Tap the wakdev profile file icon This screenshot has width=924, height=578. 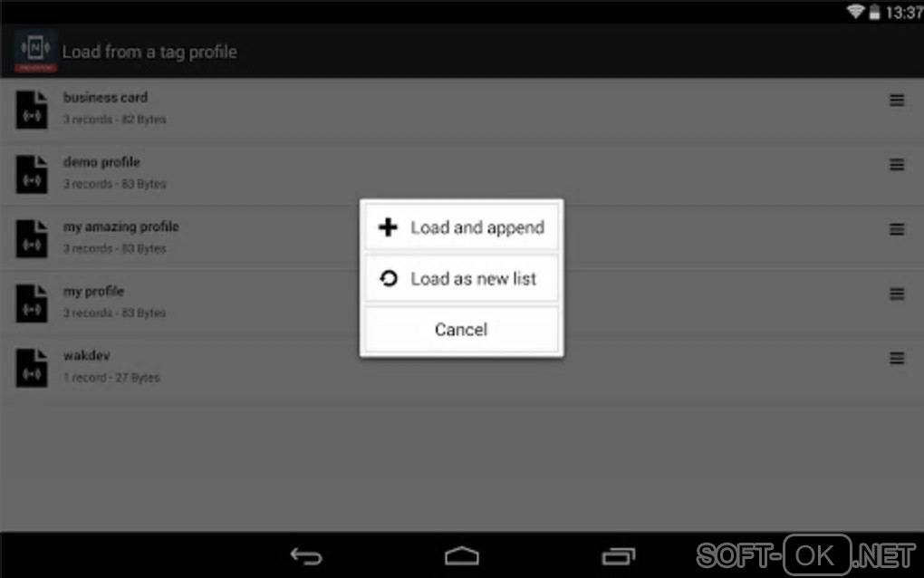pyautogui.click(x=32, y=368)
